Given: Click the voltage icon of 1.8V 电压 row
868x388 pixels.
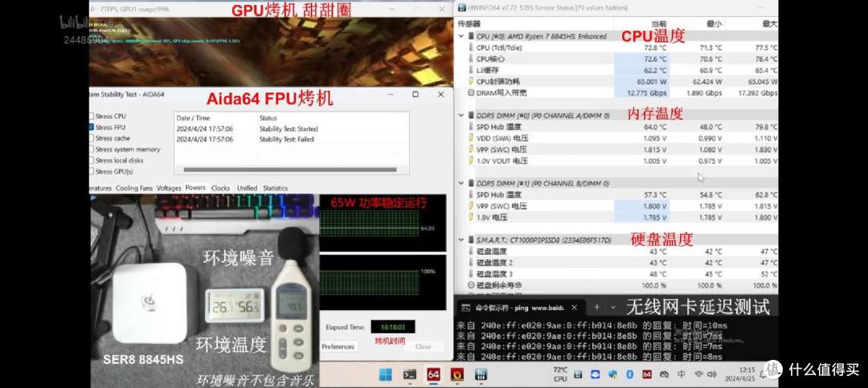Looking at the screenshot, I should [x=471, y=217].
